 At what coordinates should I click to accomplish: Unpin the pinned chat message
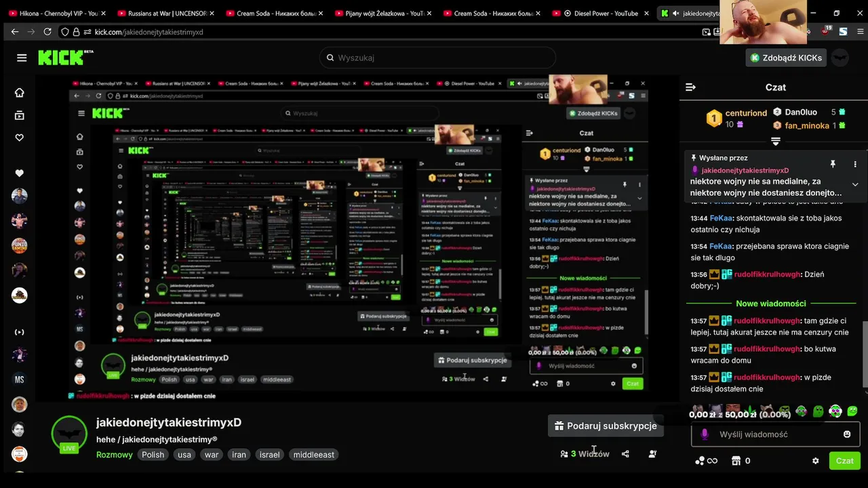pyautogui.click(x=833, y=164)
